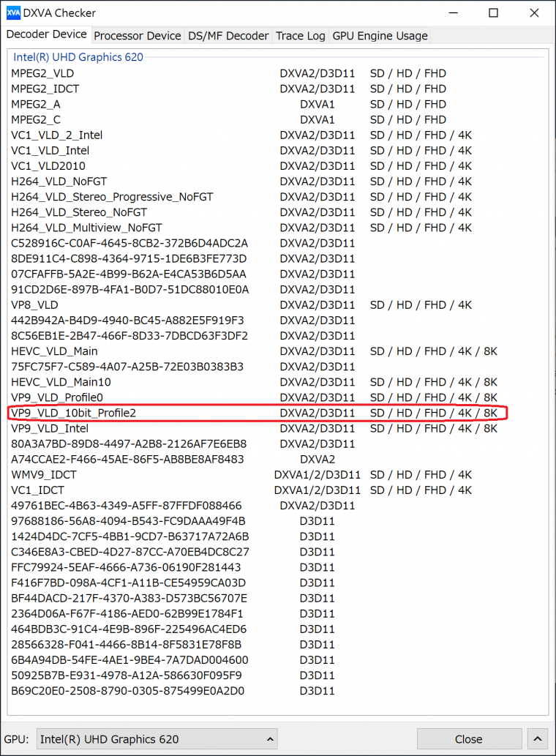Minimize the DXVA Checker window
Screen dimensions: 556x756
click(454, 12)
